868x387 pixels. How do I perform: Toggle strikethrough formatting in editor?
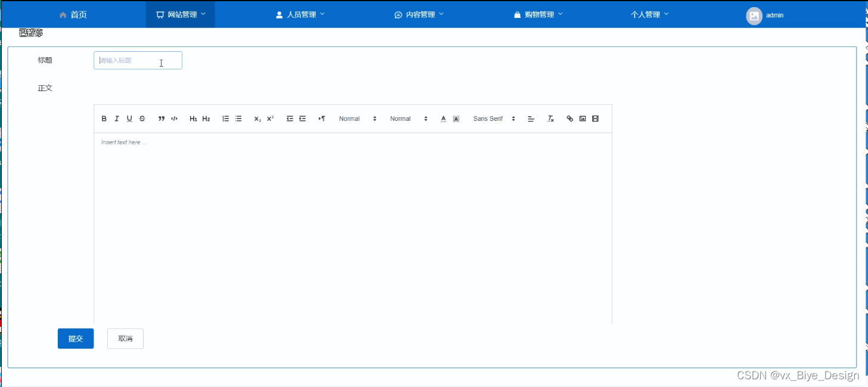point(142,118)
